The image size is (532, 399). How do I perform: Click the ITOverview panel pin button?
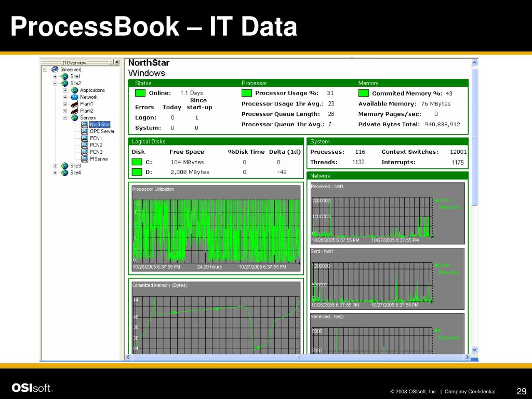click(x=111, y=62)
